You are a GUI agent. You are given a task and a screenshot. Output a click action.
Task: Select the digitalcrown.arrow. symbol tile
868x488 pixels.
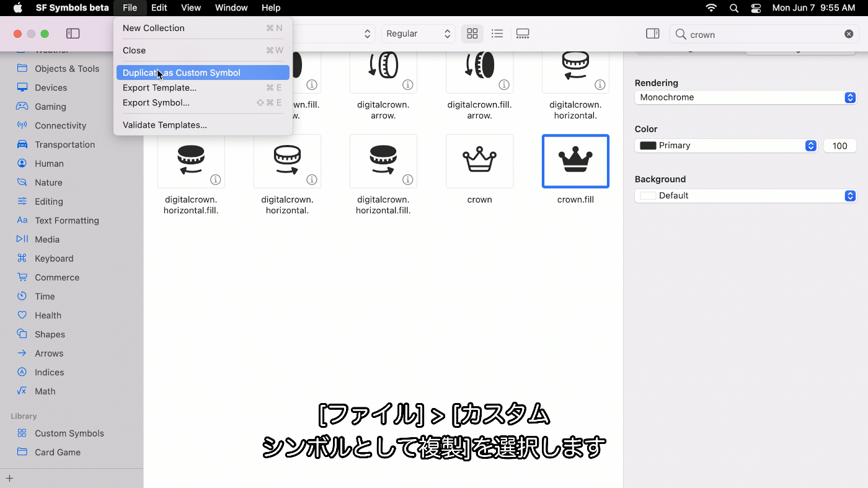383,72
